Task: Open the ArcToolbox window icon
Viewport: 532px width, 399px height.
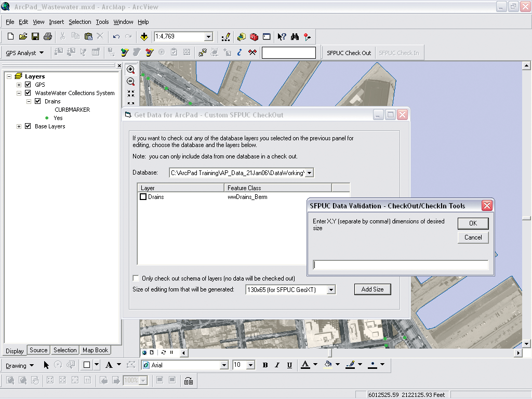Action: [x=254, y=36]
